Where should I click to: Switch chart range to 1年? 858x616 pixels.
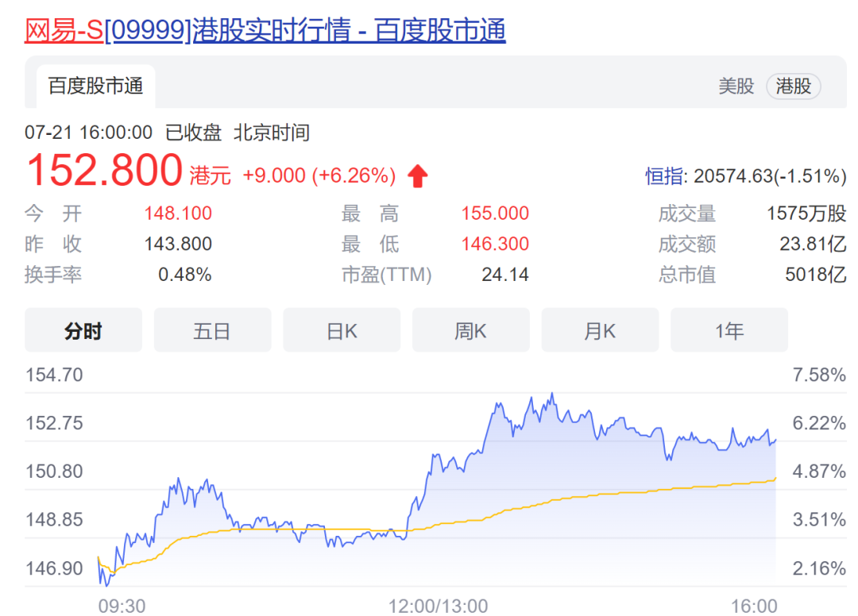point(729,330)
